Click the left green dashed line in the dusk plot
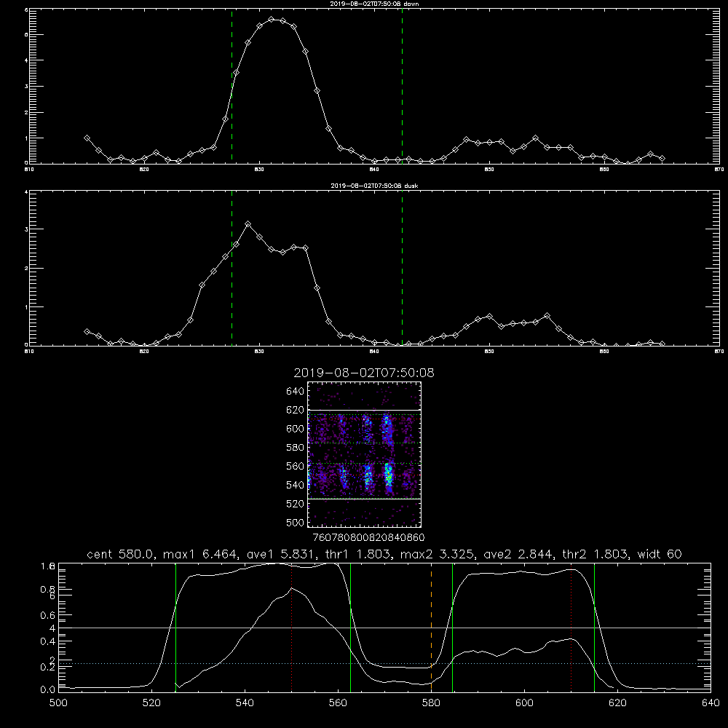Viewport: 728px width, 728px height. (x=232, y=268)
